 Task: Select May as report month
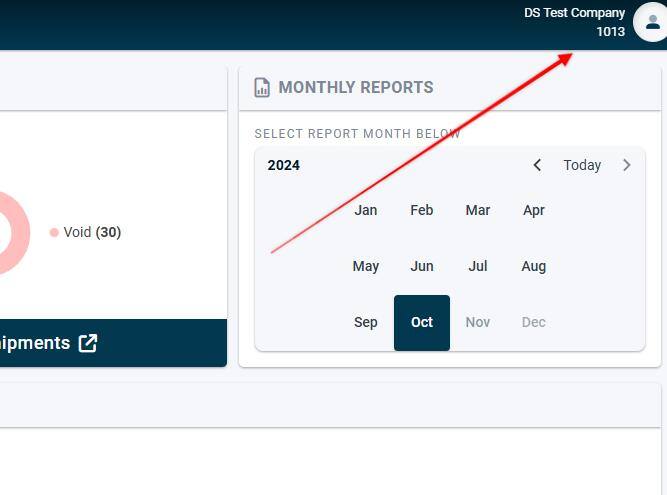(x=366, y=266)
